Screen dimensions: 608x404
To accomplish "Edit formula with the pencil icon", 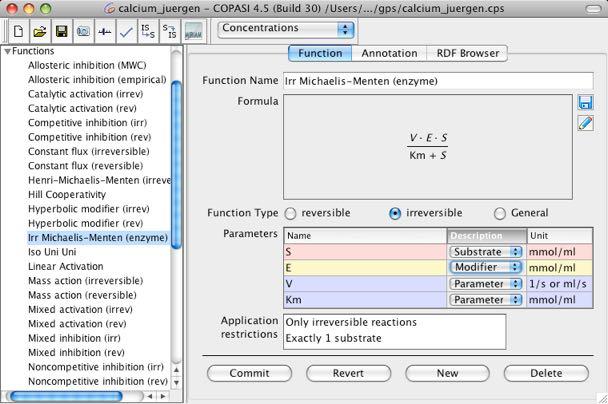I will [585, 123].
